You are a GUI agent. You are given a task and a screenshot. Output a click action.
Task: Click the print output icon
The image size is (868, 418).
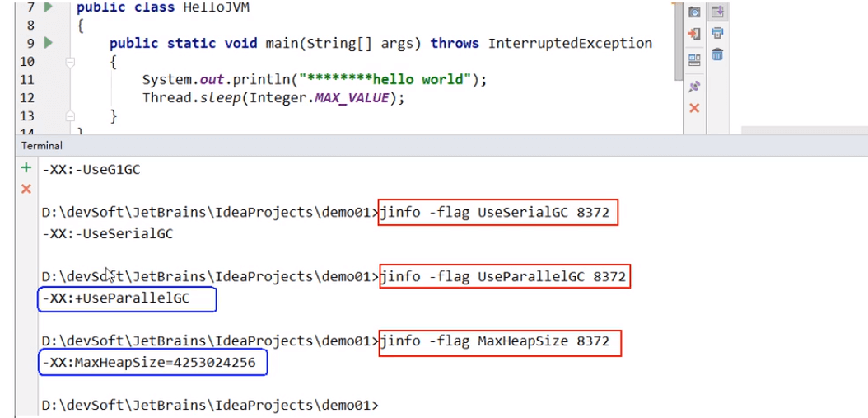coord(717,33)
